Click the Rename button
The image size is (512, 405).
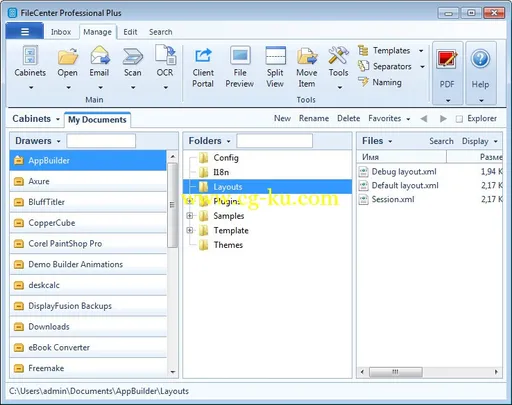314,118
